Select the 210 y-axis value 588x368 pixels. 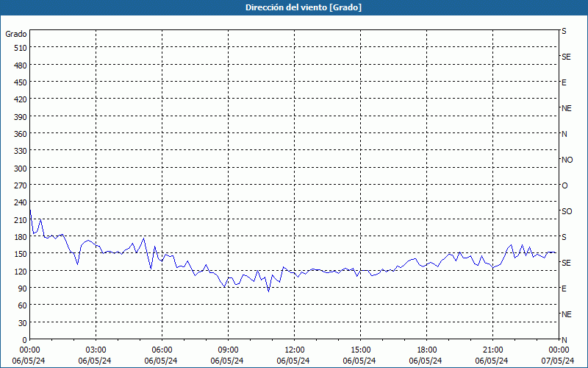pos(21,220)
